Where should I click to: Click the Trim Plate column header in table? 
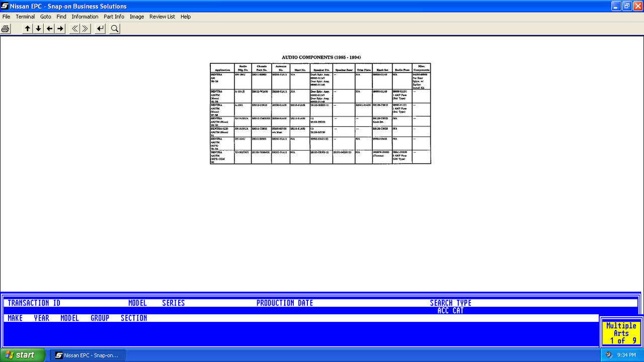(x=363, y=70)
